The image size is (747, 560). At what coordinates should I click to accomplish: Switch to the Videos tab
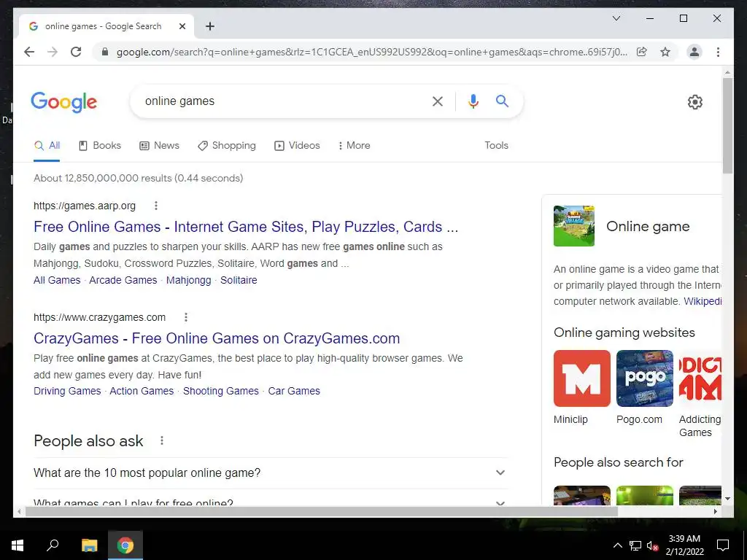(297, 146)
